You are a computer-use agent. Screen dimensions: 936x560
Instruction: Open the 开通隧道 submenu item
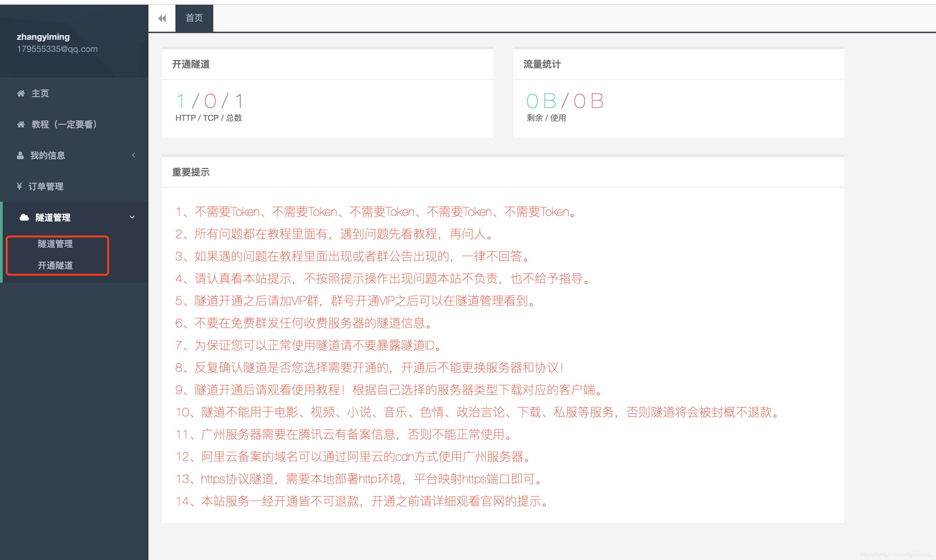coord(55,265)
